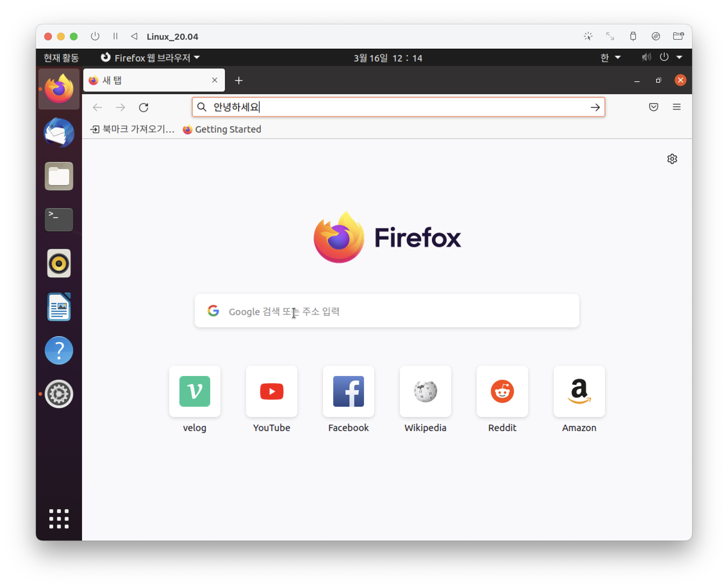The width and height of the screenshot is (728, 588).
Task: Open new tab page personalize gear
Action: [672, 159]
